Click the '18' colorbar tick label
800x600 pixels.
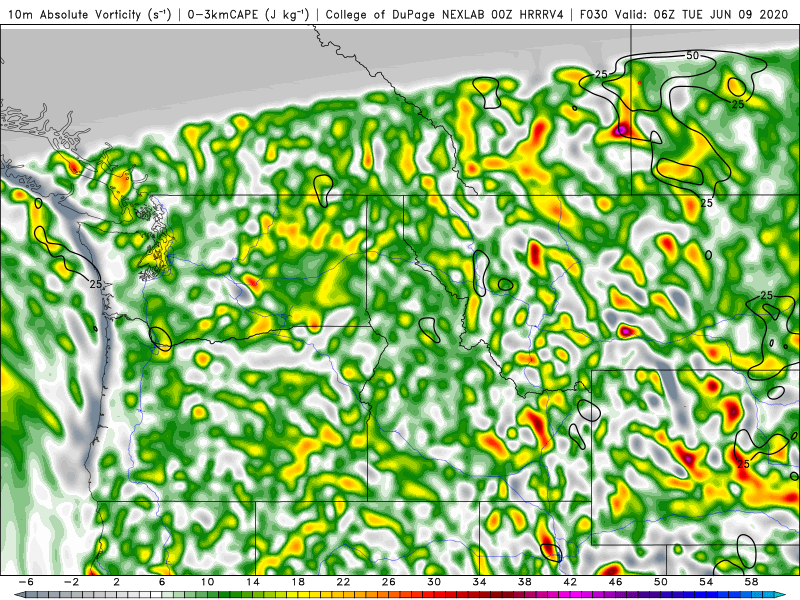[298, 582]
